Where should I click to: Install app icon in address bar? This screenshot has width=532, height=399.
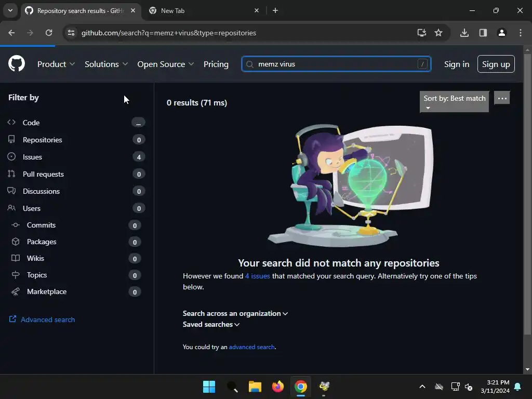tap(422, 33)
